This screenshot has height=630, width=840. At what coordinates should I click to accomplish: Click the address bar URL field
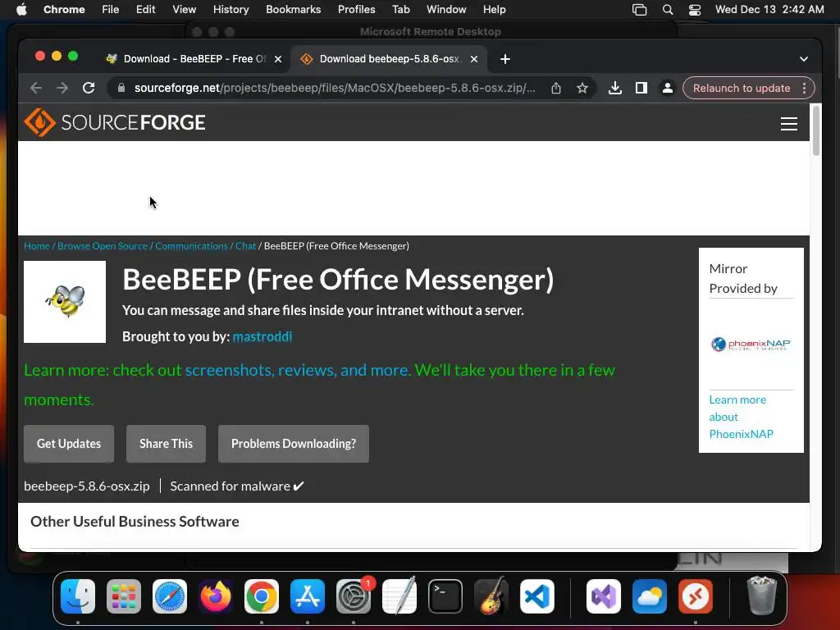point(335,88)
